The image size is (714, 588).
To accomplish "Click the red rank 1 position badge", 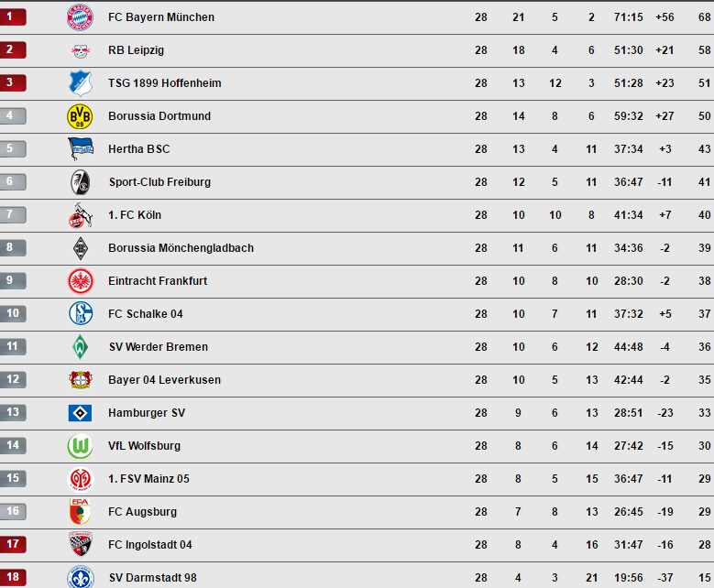I will (13, 16).
